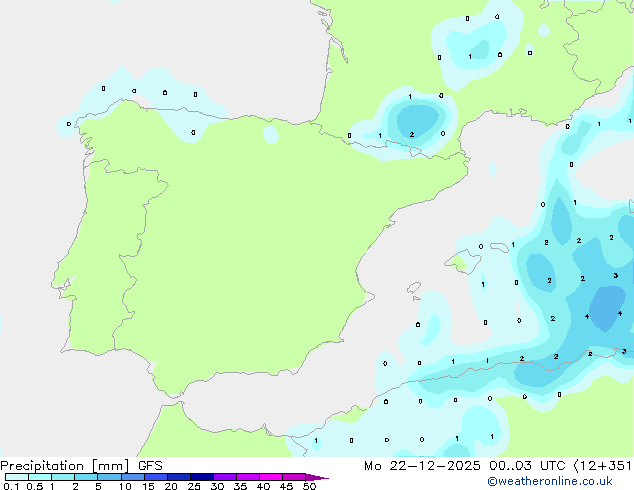Click the '40' legend scale label

pyautogui.click(x=263, y=486)
